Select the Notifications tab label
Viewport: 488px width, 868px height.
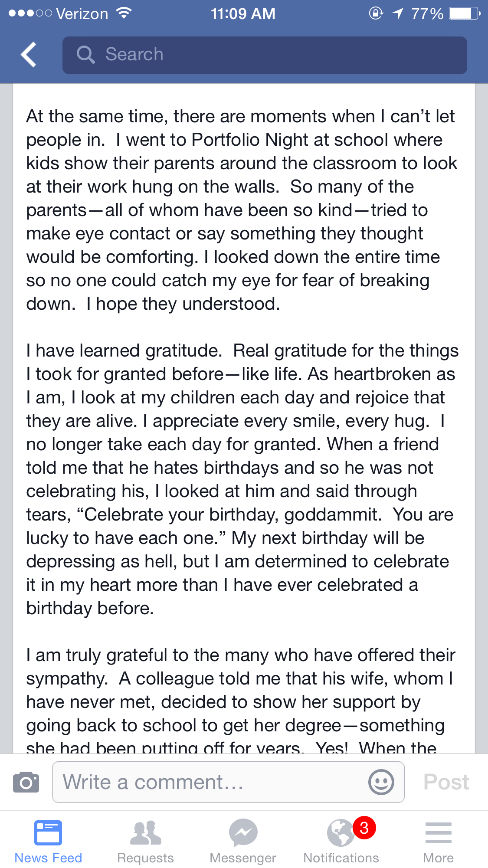click(x=341, y=858)
